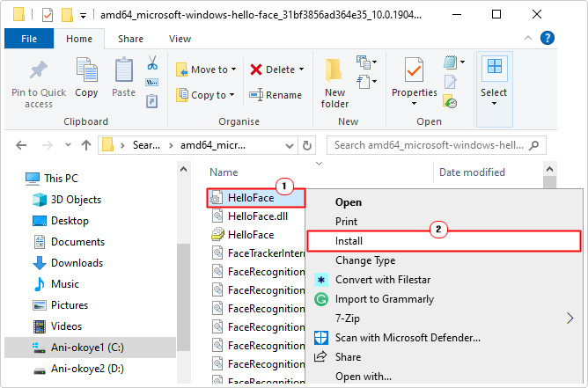The width and height of the screenshot is (588, 388).
Task: Open Desktop in navigation pane
Action: (61, 221)
